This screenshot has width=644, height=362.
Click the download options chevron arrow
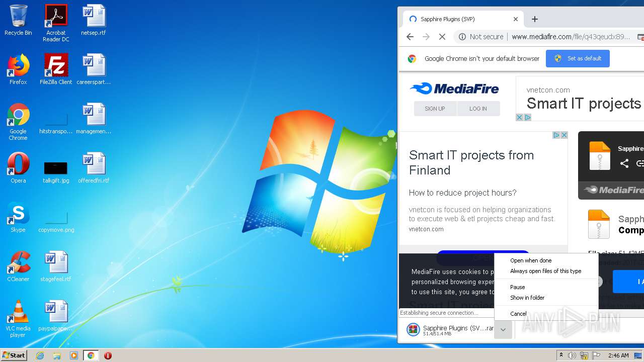(x=503, y=330)
